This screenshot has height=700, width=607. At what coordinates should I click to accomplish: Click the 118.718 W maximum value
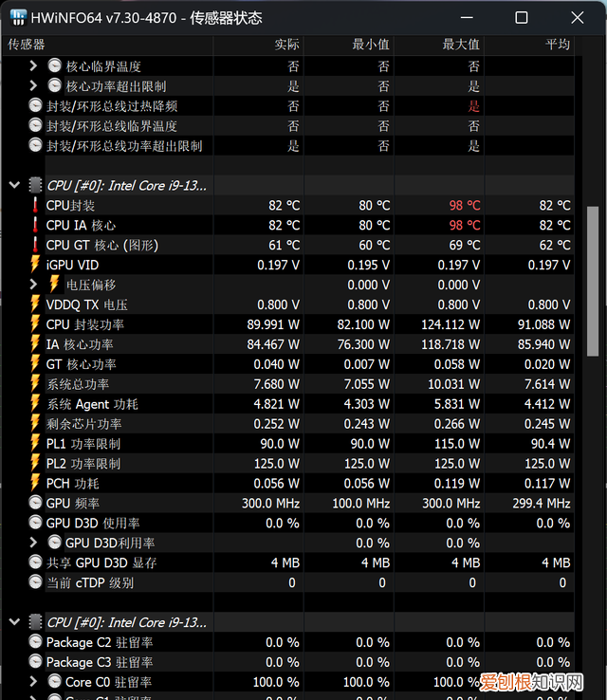pos(451,344)
